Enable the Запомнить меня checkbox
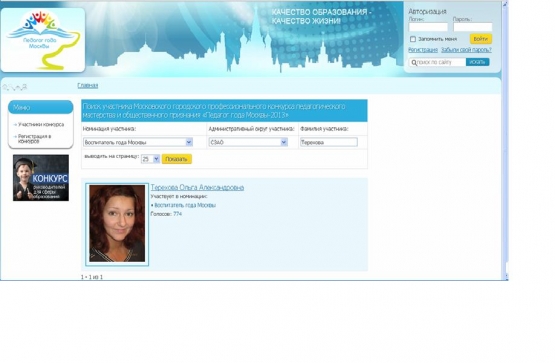 tap(413, 39)
